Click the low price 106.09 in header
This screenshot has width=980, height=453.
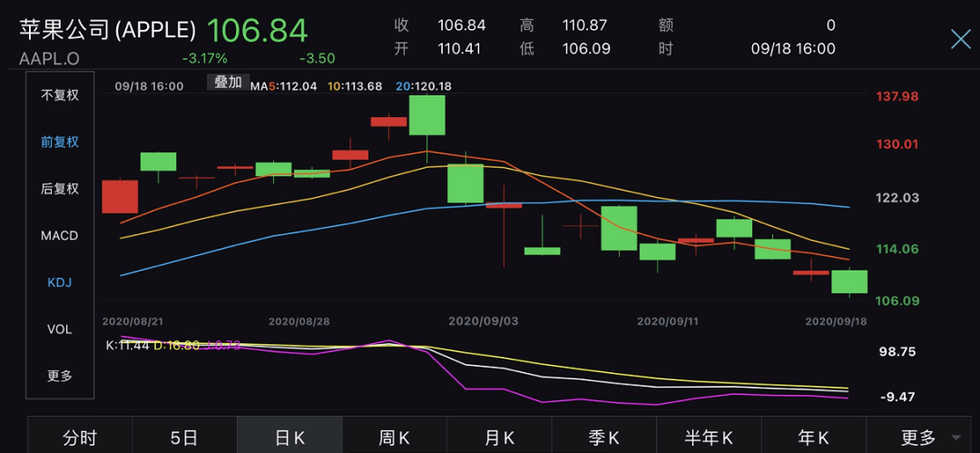(586, 49)
